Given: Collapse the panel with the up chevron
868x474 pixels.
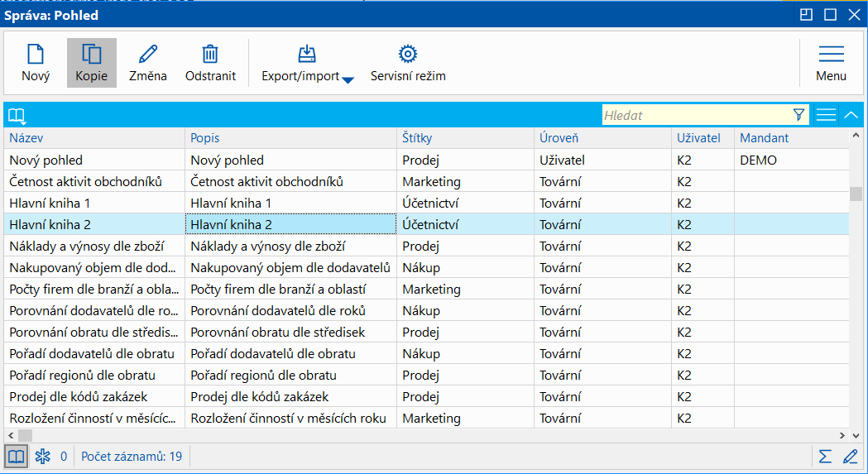Looking at the screenshot, I should click(851, 115).
